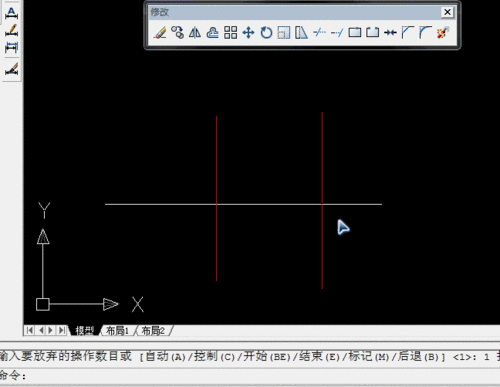Activate the Rotate tool

coord(266,33)
